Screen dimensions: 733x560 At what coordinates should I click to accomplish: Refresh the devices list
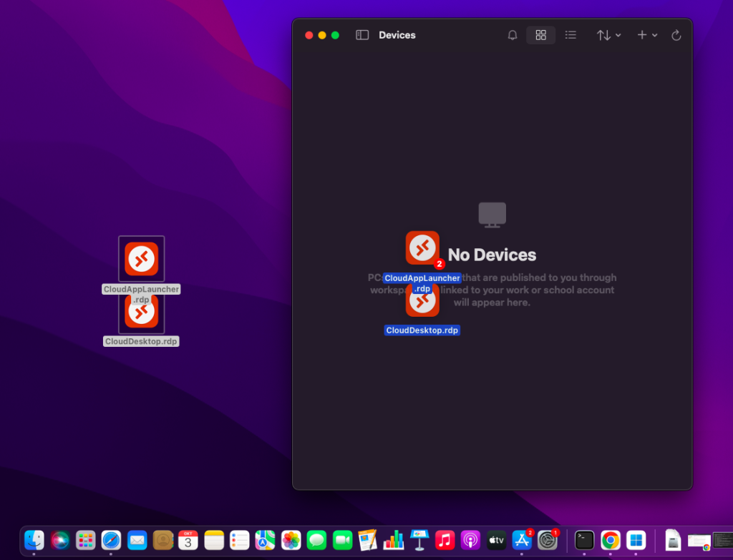click(x=676, y=35)
